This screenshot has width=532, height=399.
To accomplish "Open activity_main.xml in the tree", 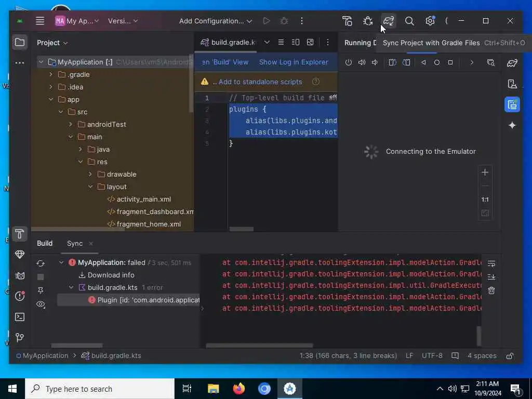I will click(x=144, y=199).
